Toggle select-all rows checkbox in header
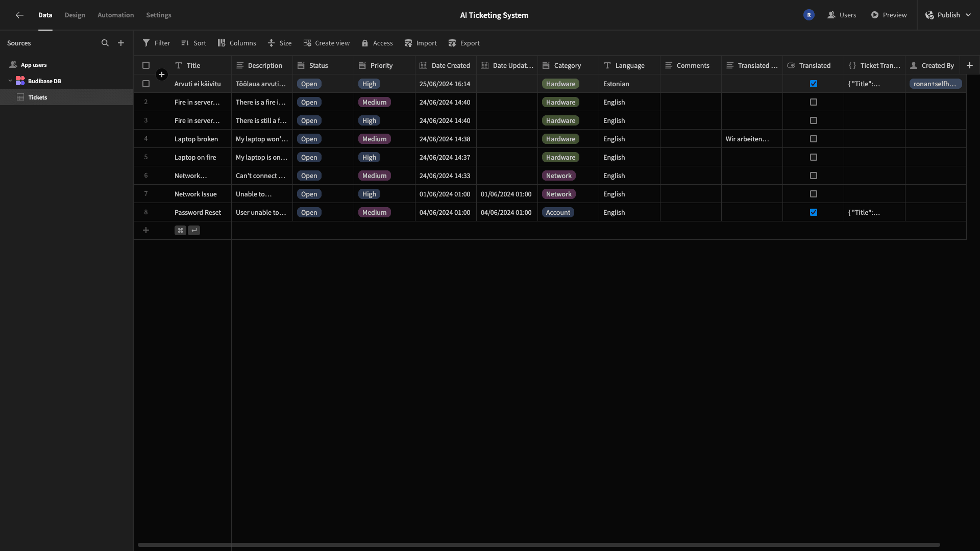The height and width of the screenshot is (551, 980). pos(146,65)
